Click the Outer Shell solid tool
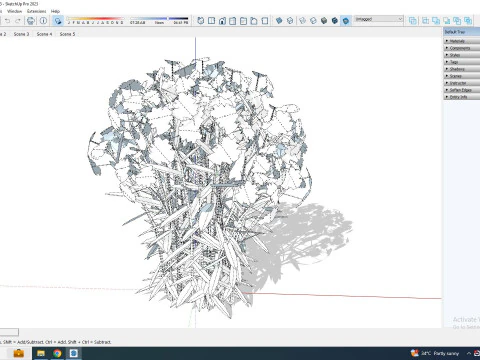The image size is (480, 360). point(413,21)
